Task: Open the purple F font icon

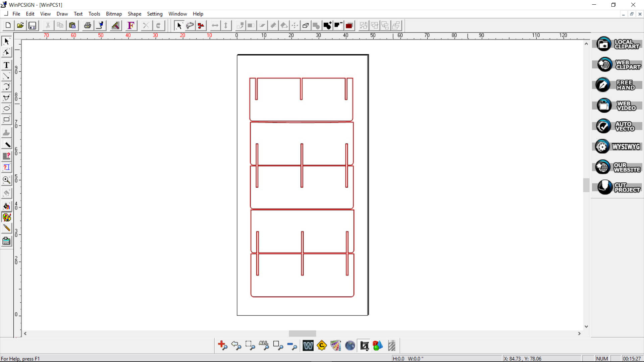Action: tap(131, 25)
